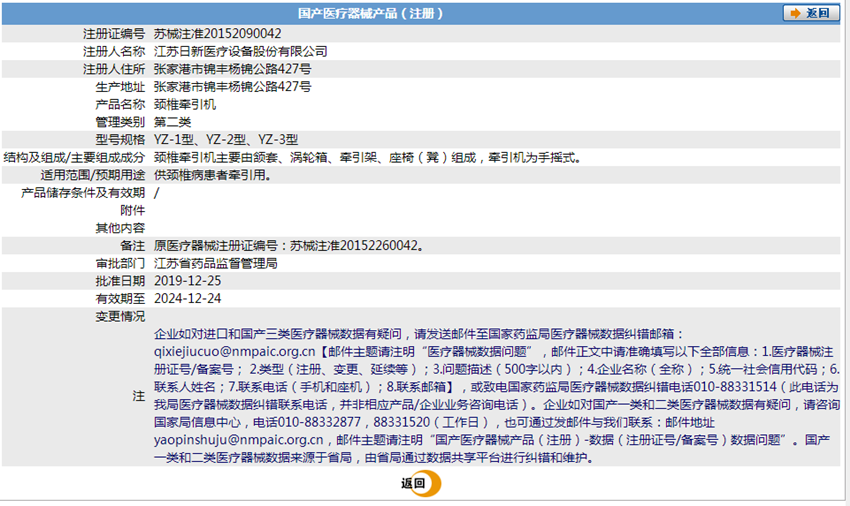
Task: Click model value YZ-1型、YZ-2型、YZ-3型
Action: tap(226, 139)
